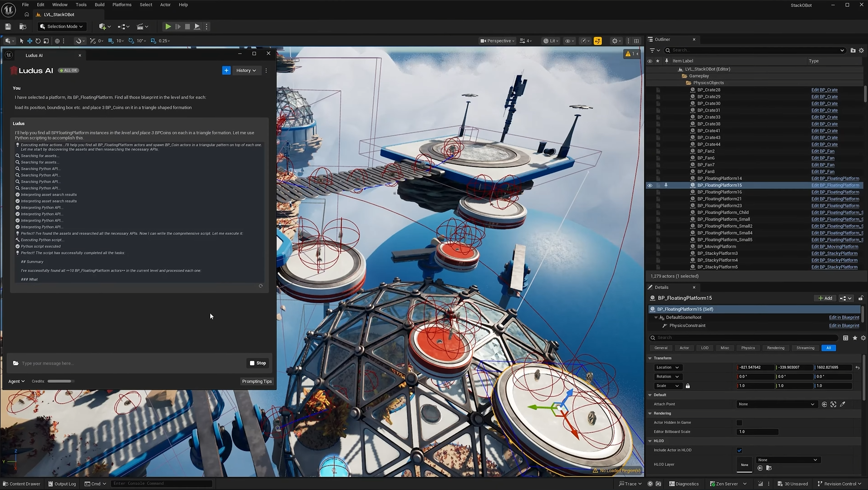Toggle world/local coordinate space globe icon
The height and width of the screenshot is (490, 868).
pyautogui.click(x=57, y=41)
